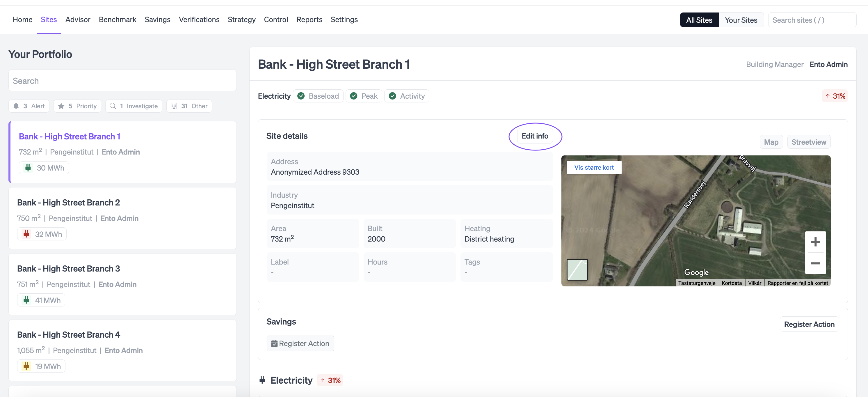Click the Ento Admin building manager name
Viewport: 868px width, 397px height.
point(828,64)
